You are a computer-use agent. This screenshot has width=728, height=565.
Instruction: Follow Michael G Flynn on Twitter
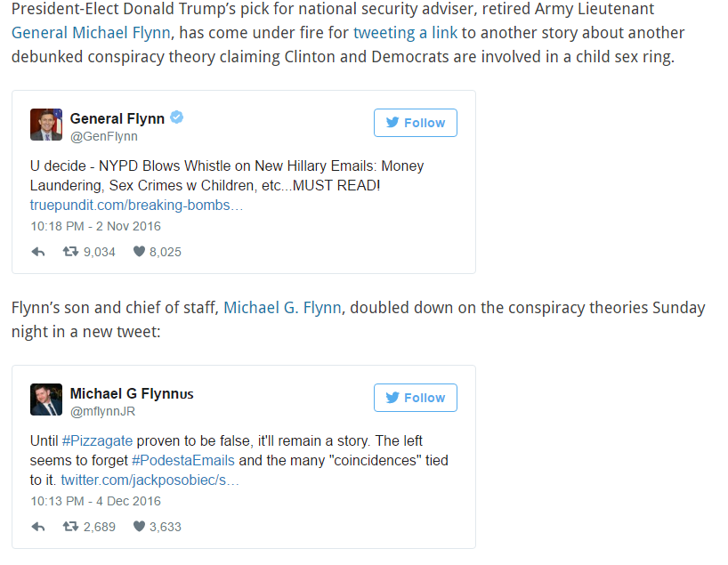click(415, 398)
